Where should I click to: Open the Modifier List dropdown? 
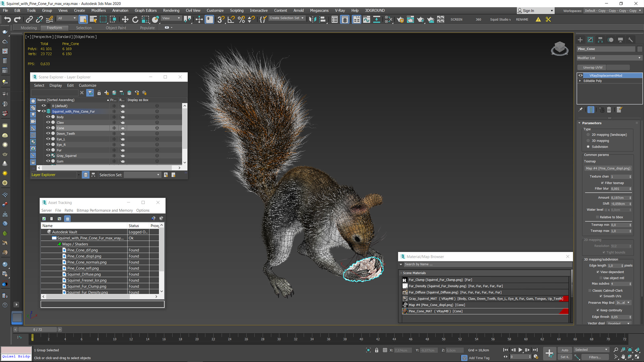click(609, 58)
